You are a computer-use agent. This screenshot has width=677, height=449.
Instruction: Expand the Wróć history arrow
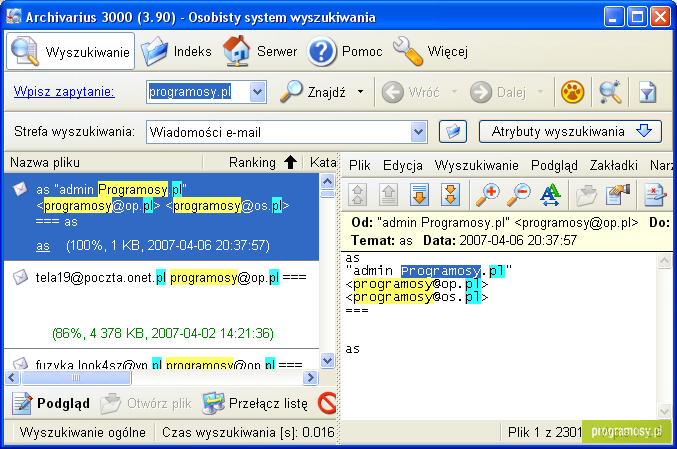454,92
